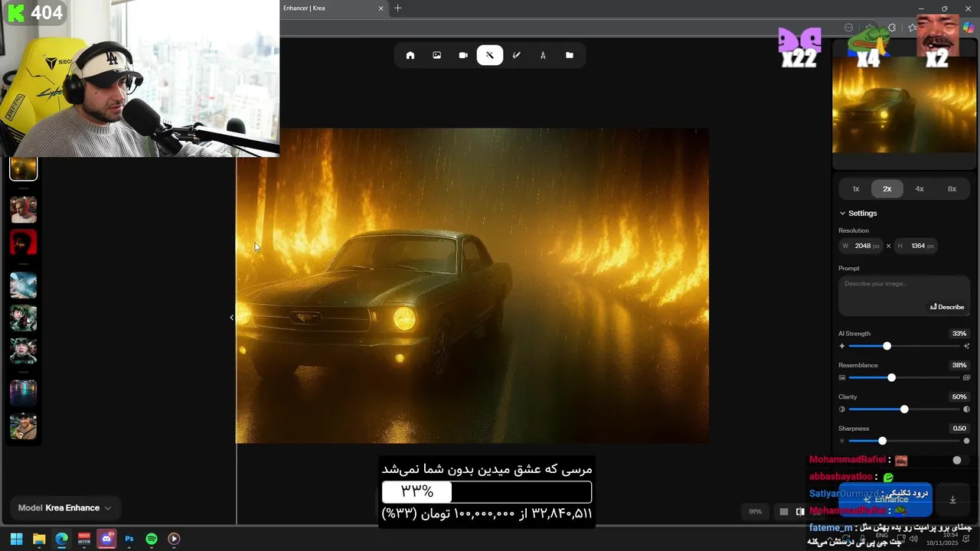Toggle the switch below Sharpness slider
Screen dimensions: 980x551
(x=960, y=461)
